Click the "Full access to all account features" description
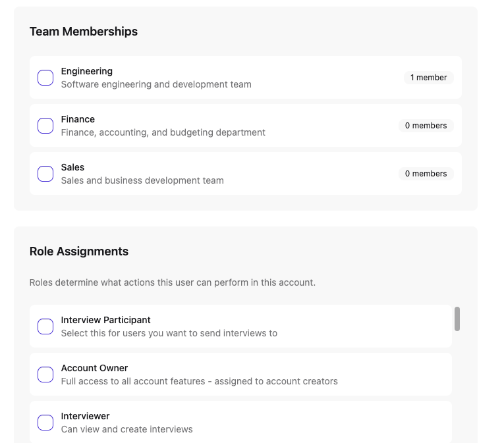 point(199,381)
